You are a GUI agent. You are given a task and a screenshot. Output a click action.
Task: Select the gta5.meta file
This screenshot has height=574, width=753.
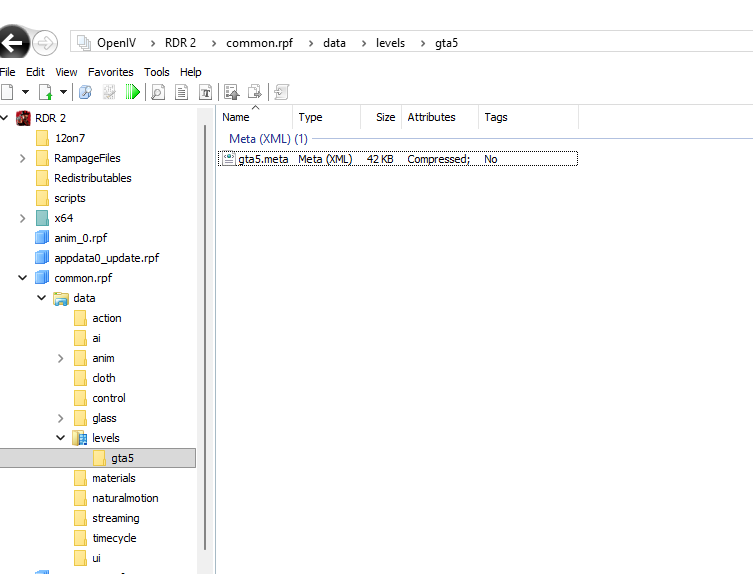tap(398, 159)
